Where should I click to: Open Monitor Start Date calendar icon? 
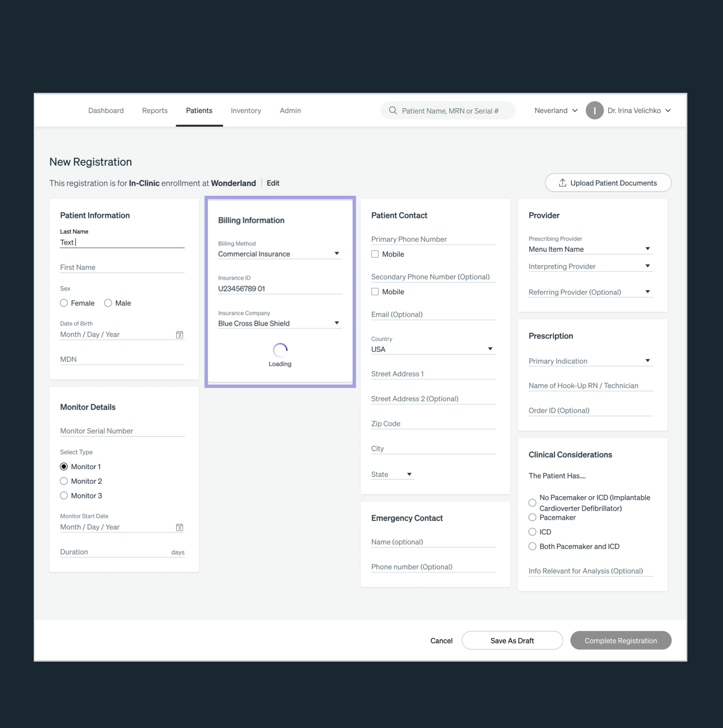(179, 527)
